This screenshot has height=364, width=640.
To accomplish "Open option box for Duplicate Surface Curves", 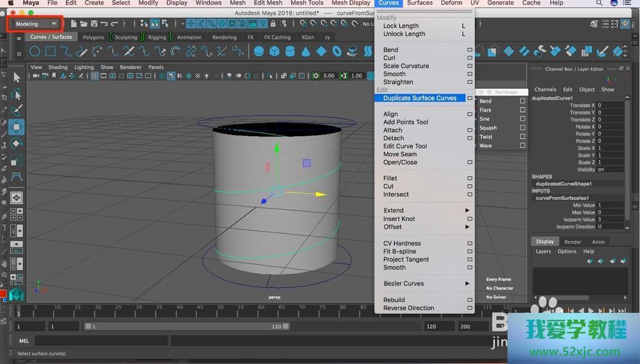I will [470, 99].
